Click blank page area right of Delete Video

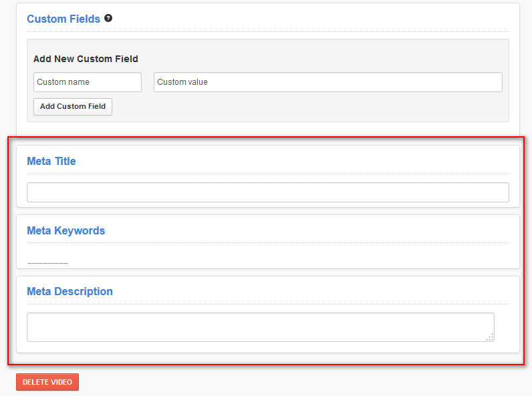point(301,382)
